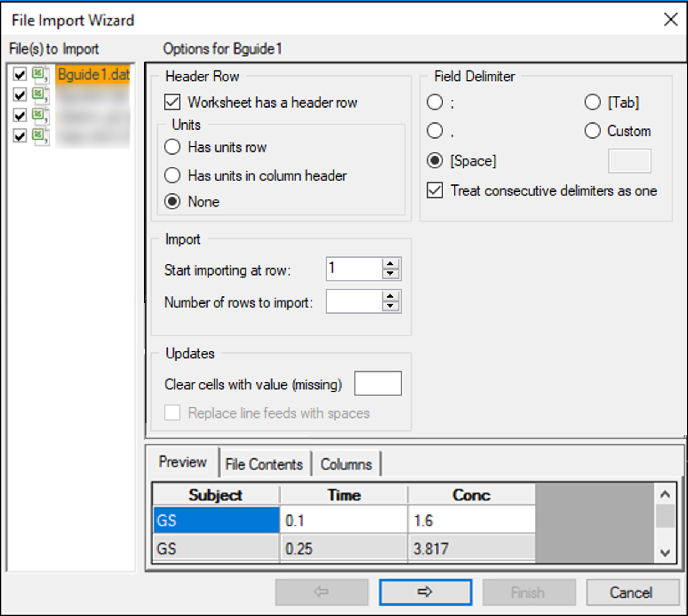The width and height of the screenshot is (688, 616).
Task: Uncheck the Bguide1.dat file checkbox
Action: click(x=19, y=74)
